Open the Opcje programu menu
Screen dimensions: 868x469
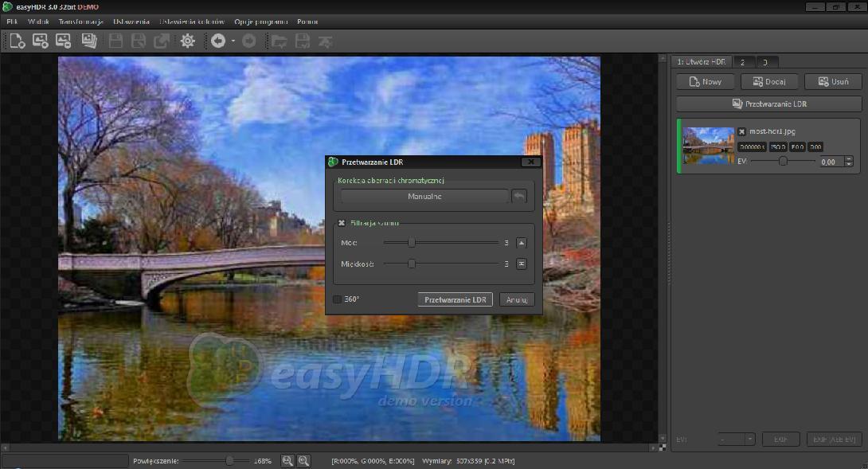click(x=260, y=21)
